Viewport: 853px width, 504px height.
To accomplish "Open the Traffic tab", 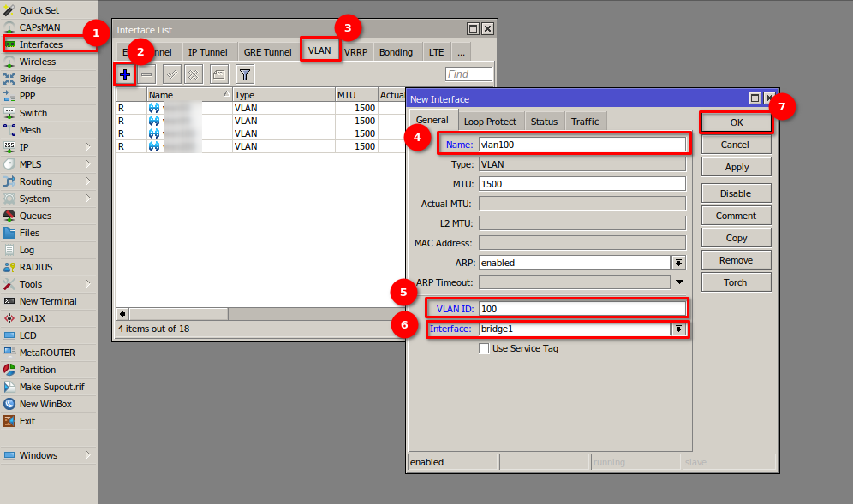I will click(585, 122).
